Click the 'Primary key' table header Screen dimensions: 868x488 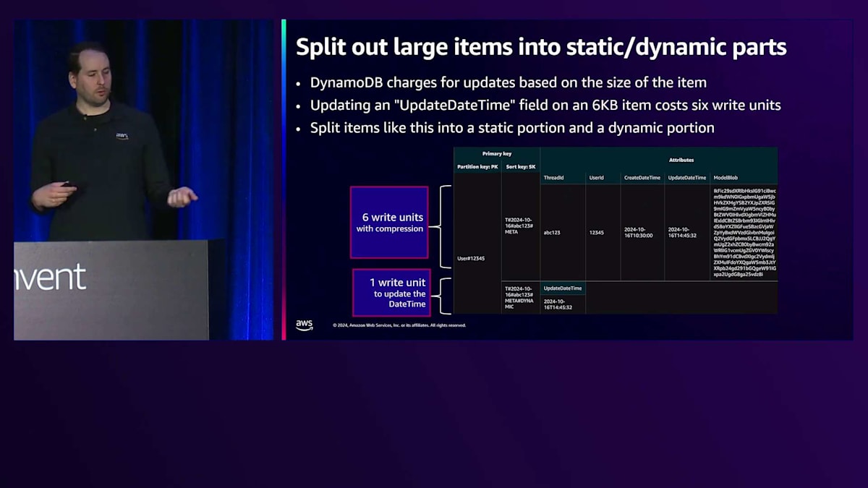[497, 154]
